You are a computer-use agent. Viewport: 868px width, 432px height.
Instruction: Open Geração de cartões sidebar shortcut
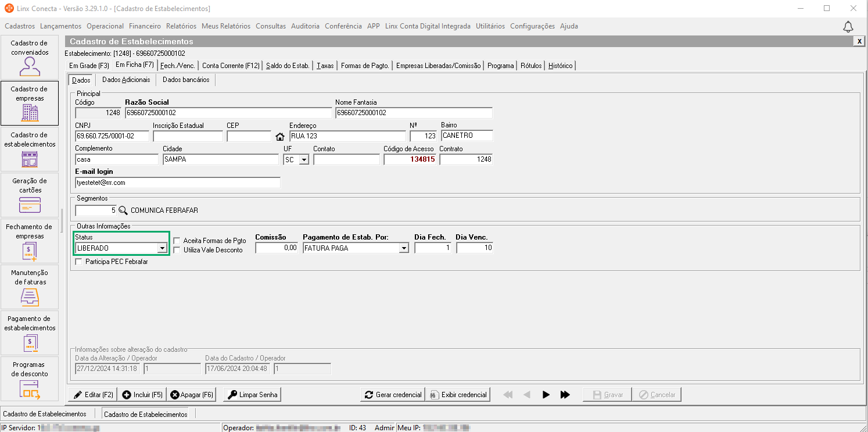click(30, 195)
